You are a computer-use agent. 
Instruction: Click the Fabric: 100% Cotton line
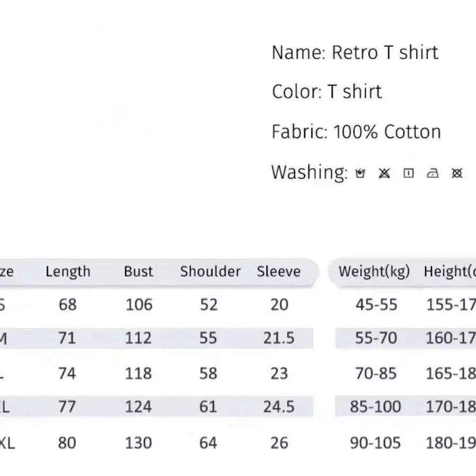point(356,131)
